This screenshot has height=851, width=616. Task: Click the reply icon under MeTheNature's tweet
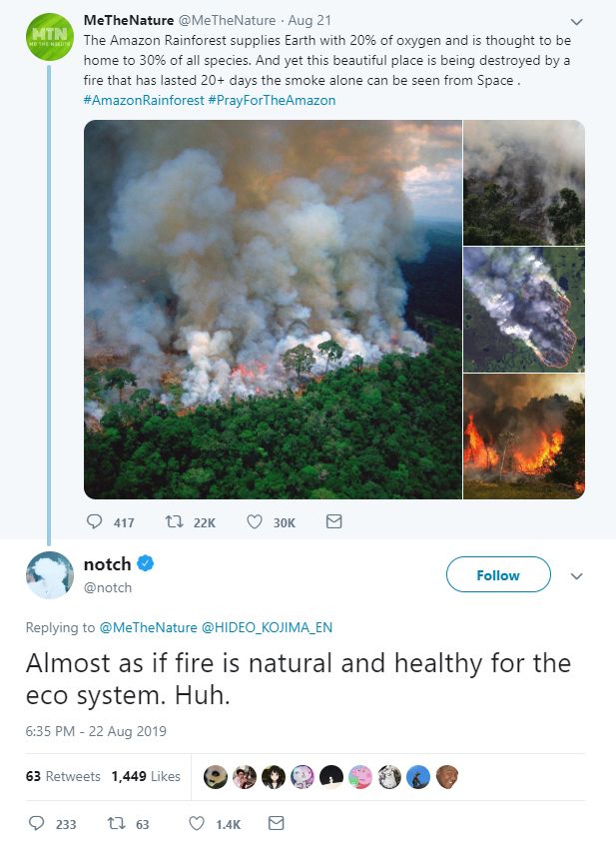click(95, 521)
